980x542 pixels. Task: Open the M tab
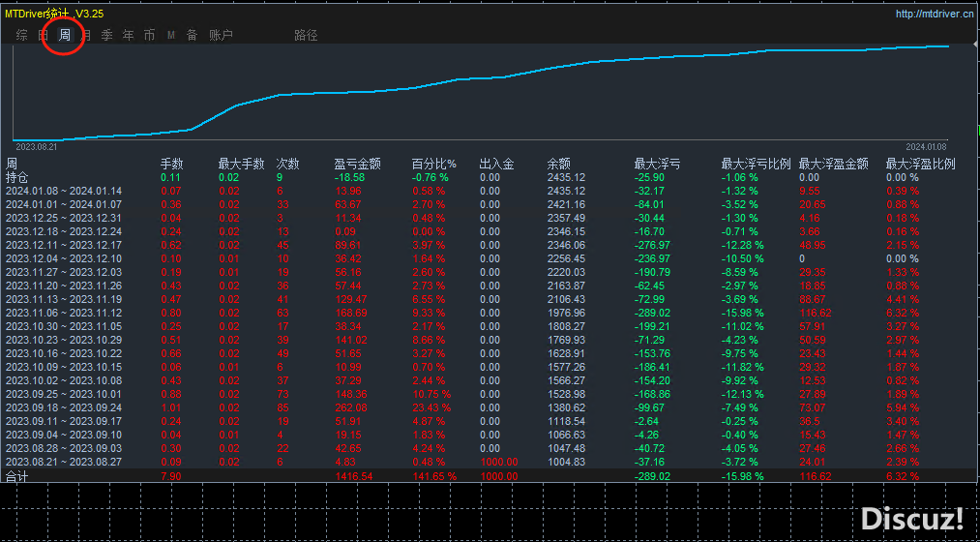(170, 36)
